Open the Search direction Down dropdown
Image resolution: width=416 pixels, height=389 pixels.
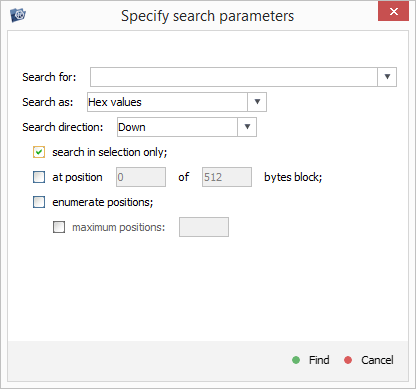(247, 127)
